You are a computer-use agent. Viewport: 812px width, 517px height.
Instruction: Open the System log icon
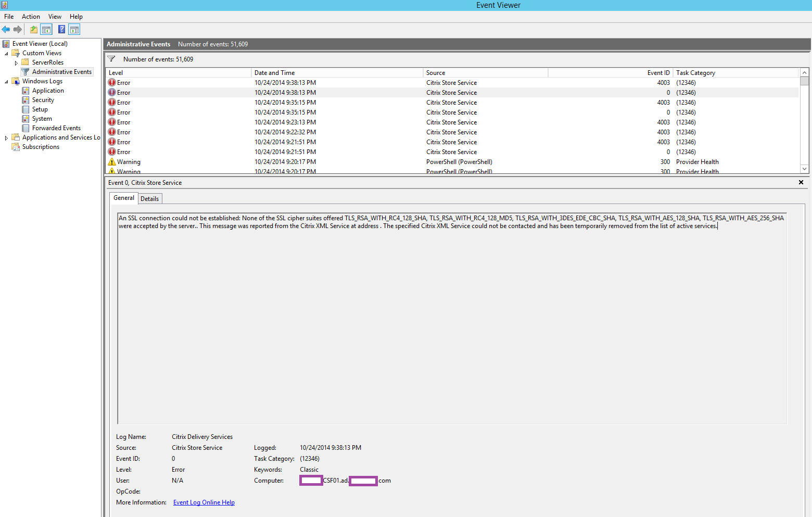26,119
